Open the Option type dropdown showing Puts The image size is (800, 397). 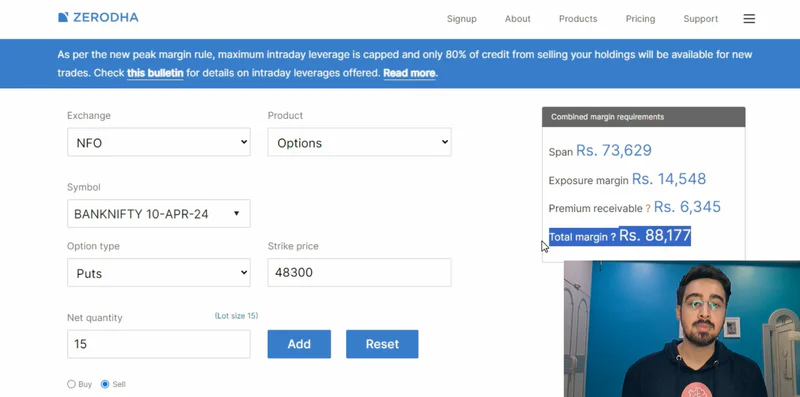pos(159,272)
